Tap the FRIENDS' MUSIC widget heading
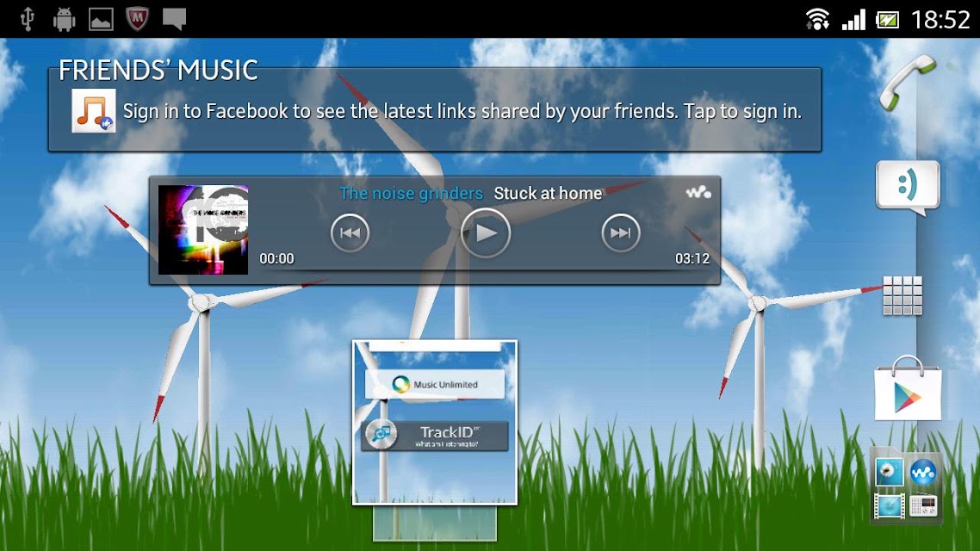The height and width of the screenshot is (551, 980). [158, 70]
